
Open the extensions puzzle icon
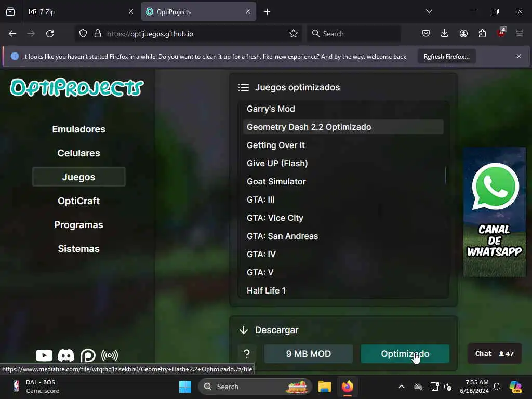[482, 34]
